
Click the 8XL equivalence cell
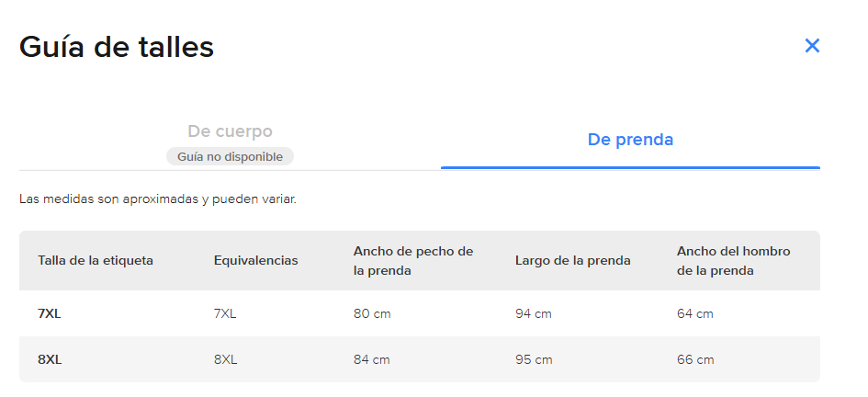pyautogui.click(x=225, y=359)
